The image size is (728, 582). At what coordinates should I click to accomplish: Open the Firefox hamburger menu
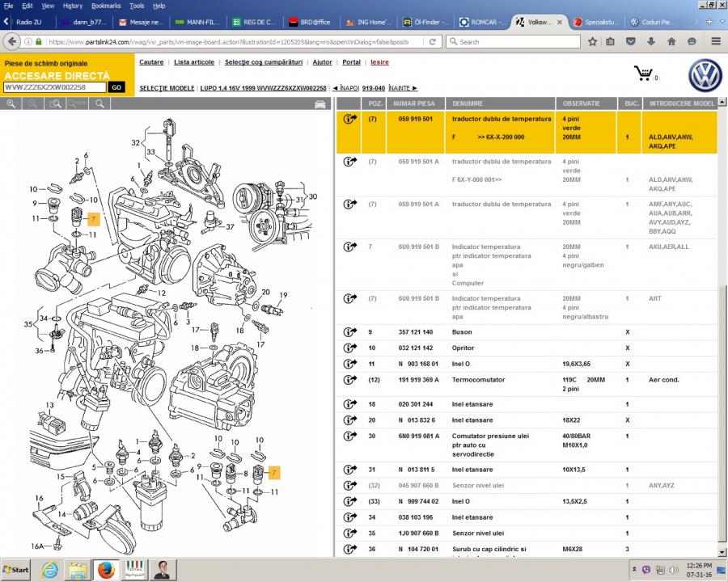tap(716, 41)
